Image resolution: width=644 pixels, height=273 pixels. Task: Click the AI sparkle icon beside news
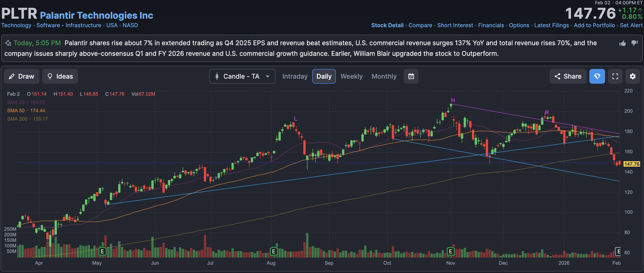point(8,43)
